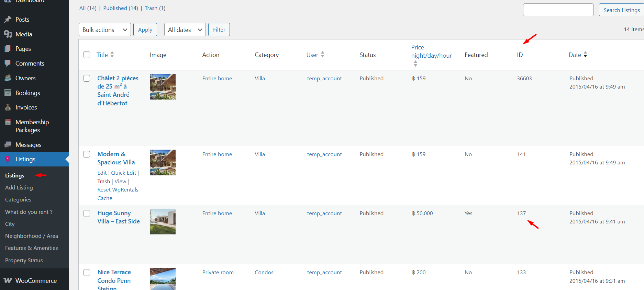Image resolution: width=644 pixels, height=290 pixels.
Task: Check the Modern & Spacious Villa row checkbox
Action: tap(87, 154)
